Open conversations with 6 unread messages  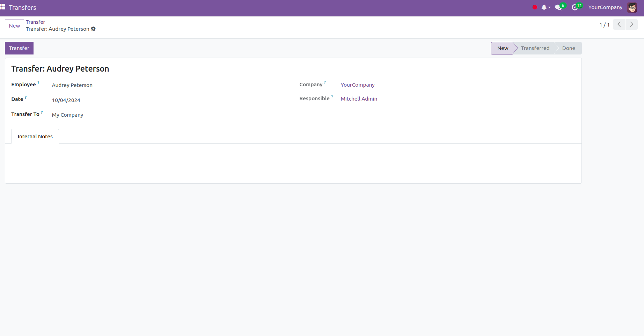point(559,7)
